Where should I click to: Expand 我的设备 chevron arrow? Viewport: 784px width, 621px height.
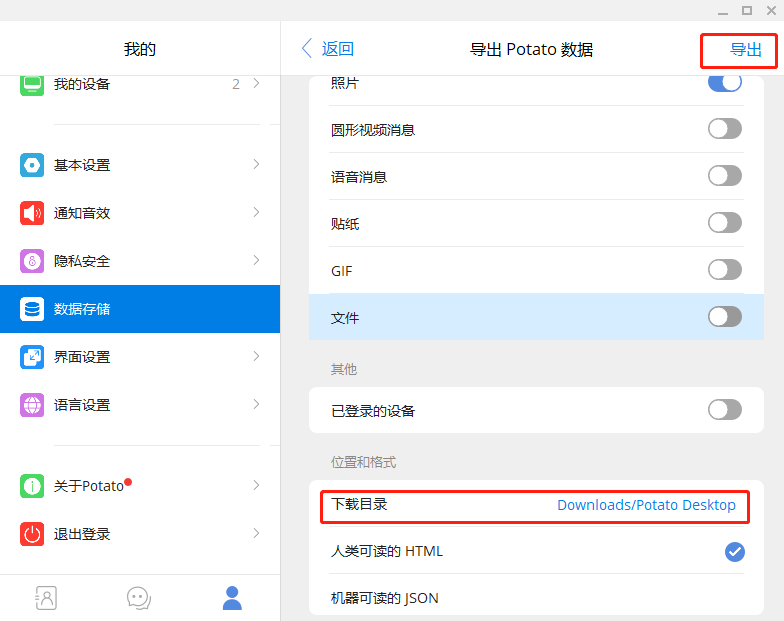tap(257, 84)
